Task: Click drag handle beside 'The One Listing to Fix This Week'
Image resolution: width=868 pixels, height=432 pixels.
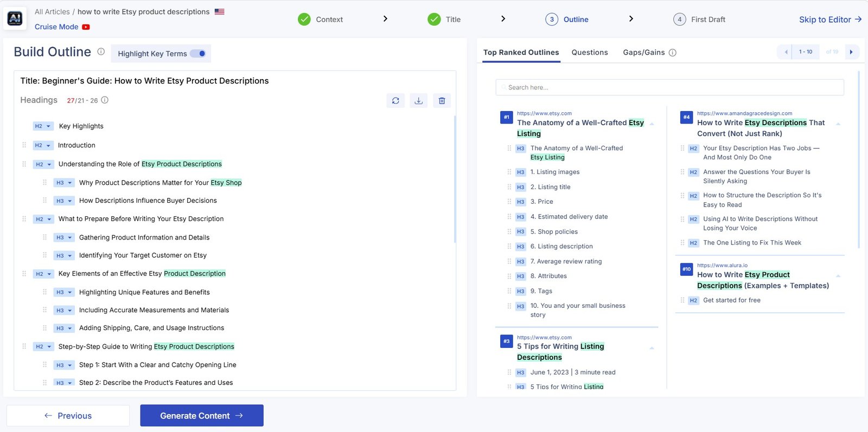Action: click(x=682, y=243)
